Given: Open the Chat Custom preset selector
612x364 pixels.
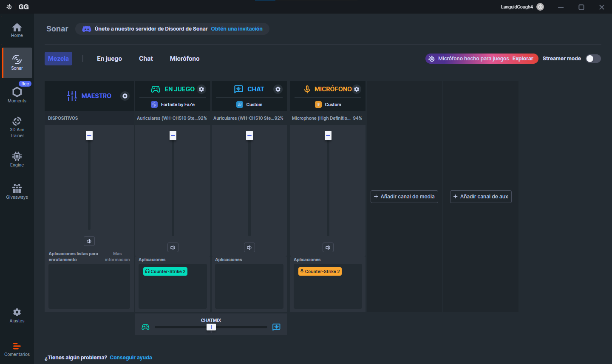Looking at the screenshot, I should 249,104.
